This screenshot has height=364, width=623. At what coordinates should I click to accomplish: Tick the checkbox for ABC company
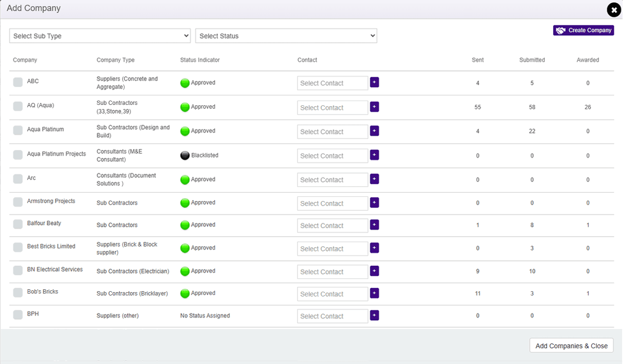pyautogui.click(x=18, y=82)
